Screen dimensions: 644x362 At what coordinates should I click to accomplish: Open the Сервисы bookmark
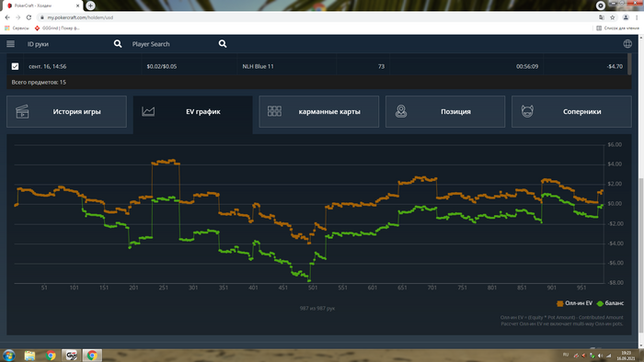[x=17, y=28]
